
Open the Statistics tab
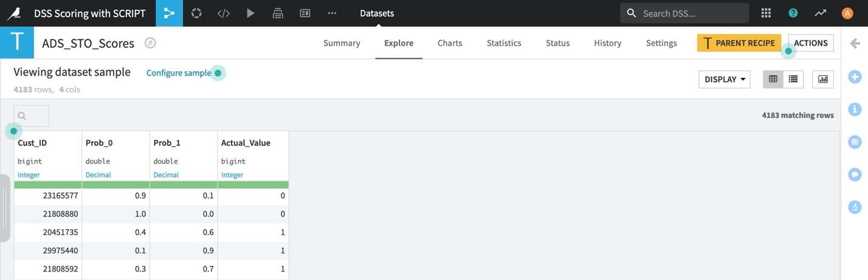click(504, 43)
